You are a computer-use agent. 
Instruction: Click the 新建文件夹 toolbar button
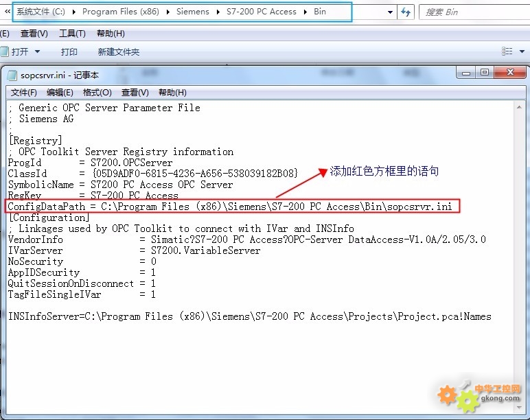tap(119, 51)
